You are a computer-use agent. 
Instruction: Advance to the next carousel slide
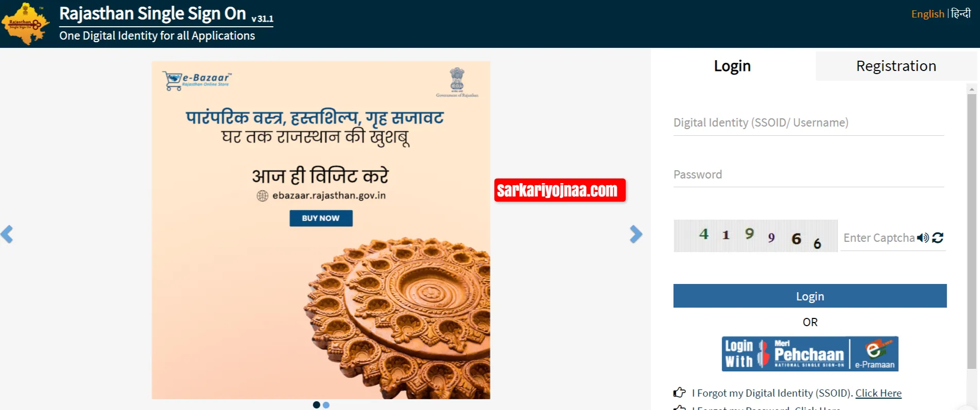[636, 234]
